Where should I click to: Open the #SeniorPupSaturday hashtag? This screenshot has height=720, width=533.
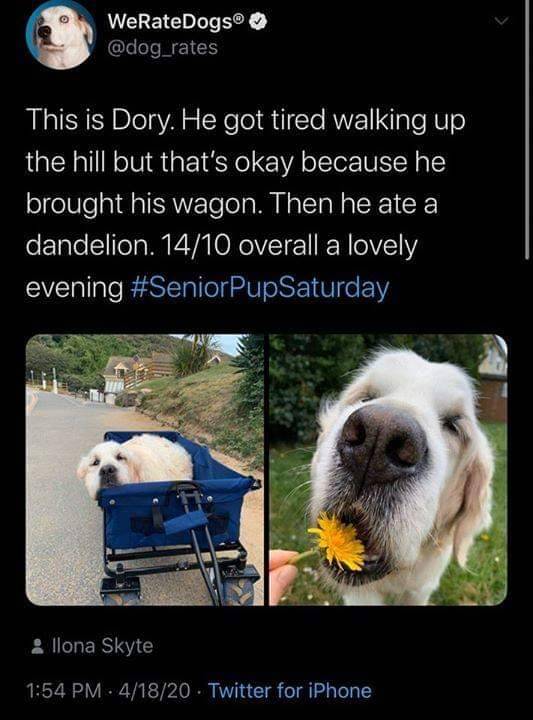(260, 288)
